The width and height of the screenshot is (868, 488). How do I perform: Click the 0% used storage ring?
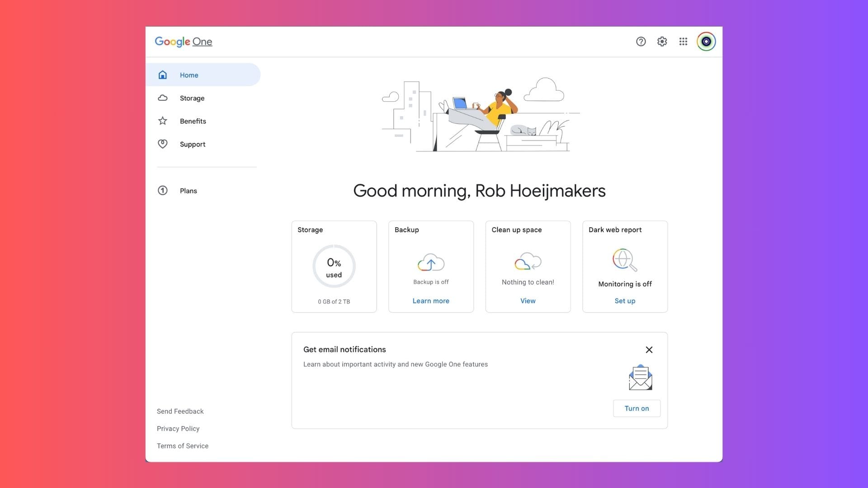pyautogui.click(x=334, y=267)
